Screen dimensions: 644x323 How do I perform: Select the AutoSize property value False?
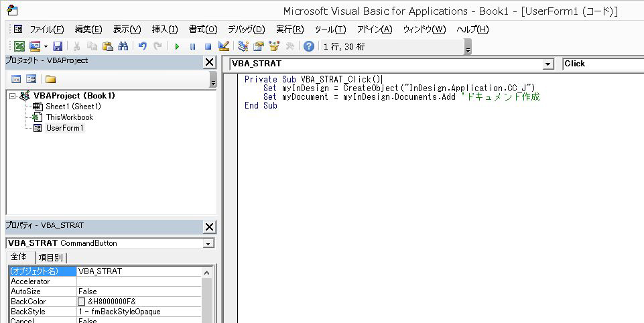139,292
